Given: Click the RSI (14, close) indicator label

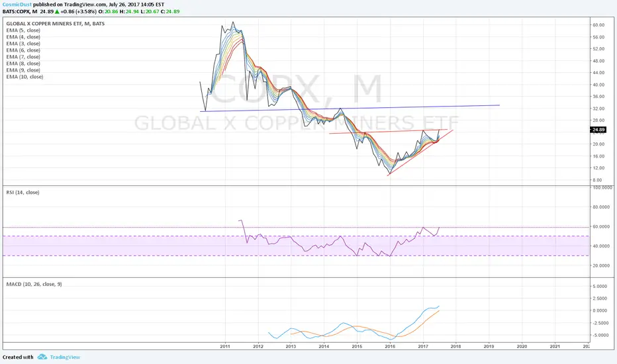Looking at the screenshot, I should (x=23, y=193).
